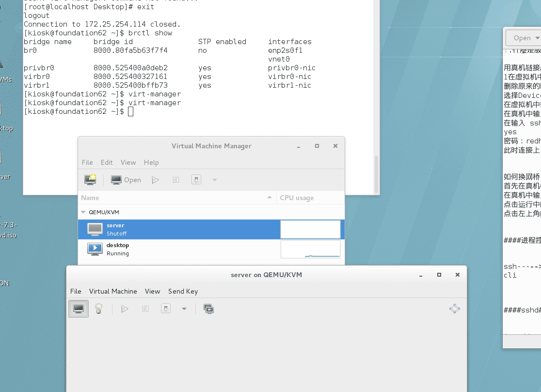The height and width of the screenshot is (392, 541).
Task: Open View menu in server window
Action: 152,291
